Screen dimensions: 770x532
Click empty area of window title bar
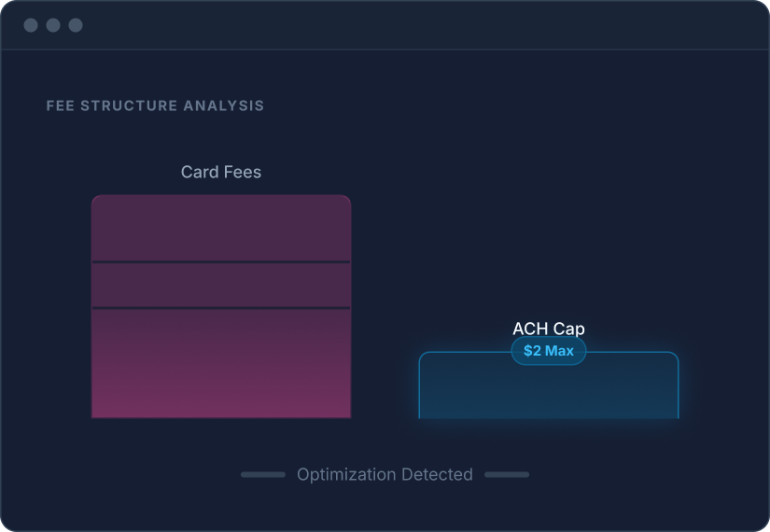click(420, 25)
